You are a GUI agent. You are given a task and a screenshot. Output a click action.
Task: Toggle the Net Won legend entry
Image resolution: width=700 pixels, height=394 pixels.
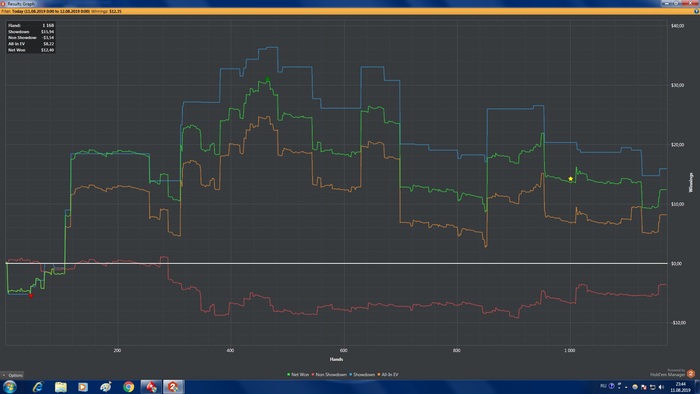[298, 375]
